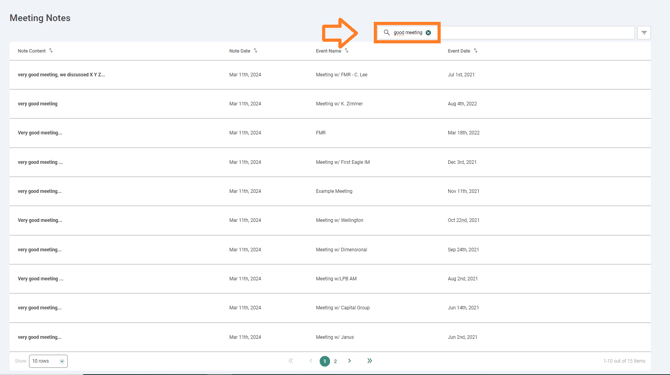Viewport: 670px width, 375px height.
Task: Click the Event Name column header
Action: pyautogui.click(x=328, y=51)
